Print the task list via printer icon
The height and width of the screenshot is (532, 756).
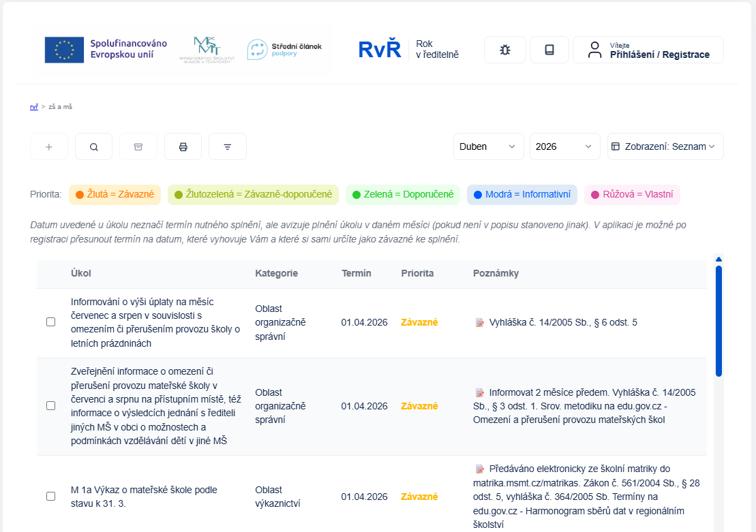pos(183,146)
